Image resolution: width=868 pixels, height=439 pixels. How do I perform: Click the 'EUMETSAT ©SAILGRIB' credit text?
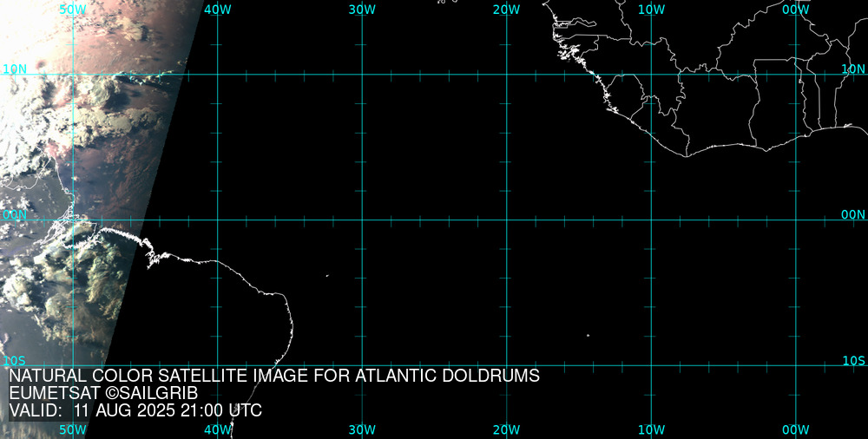click(x=103, y=394)
